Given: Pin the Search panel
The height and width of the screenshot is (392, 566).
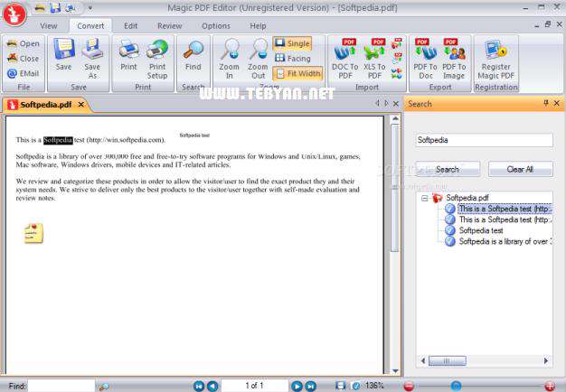Looking at the screenshot, I should pyautogui.click(x=546, y=103).
